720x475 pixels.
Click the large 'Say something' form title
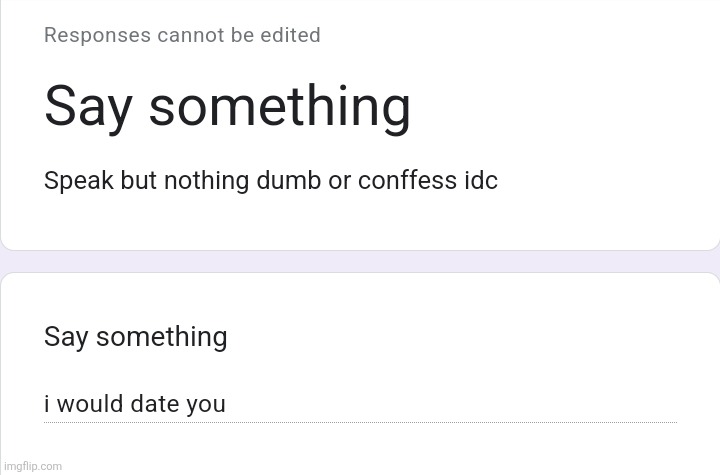227,106
